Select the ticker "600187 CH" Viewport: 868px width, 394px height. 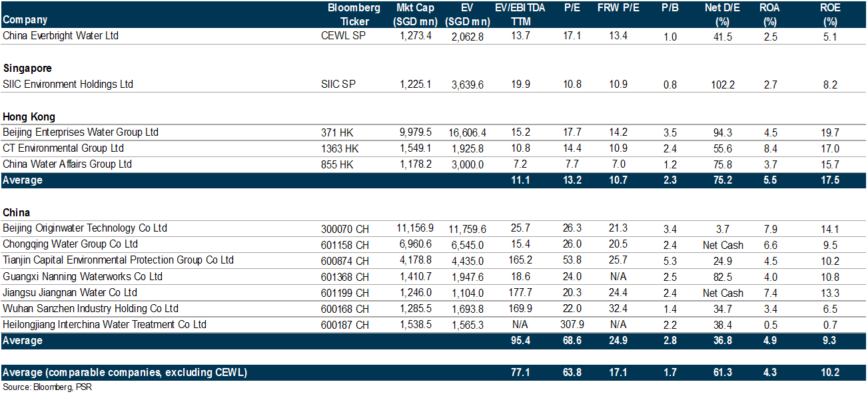coord(345,324)
